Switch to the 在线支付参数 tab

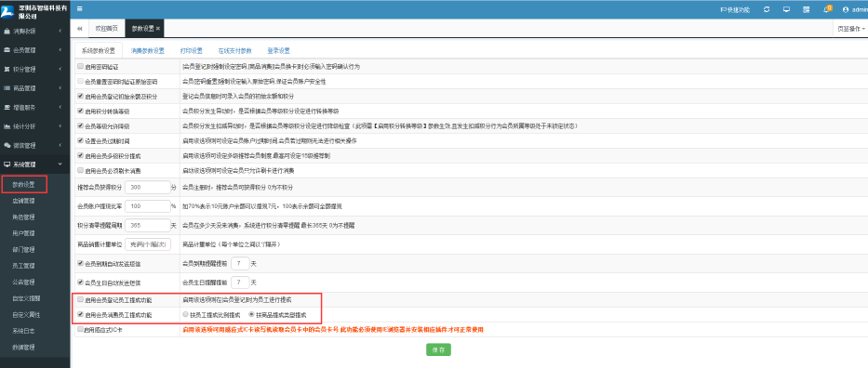[x=234, y=51]
